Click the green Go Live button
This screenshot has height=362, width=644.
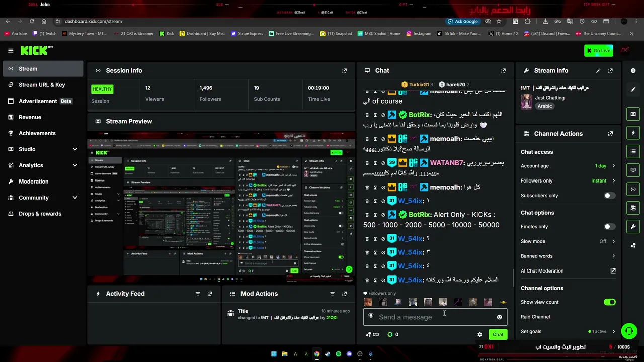pos(598,50)
